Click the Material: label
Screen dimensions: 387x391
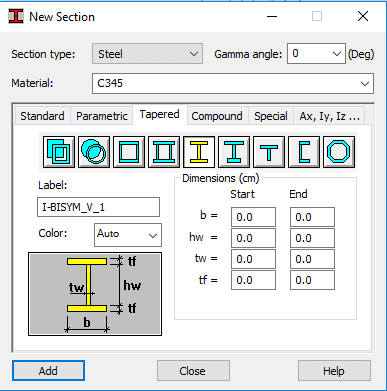pyautogui.click(x=32, y=83)
